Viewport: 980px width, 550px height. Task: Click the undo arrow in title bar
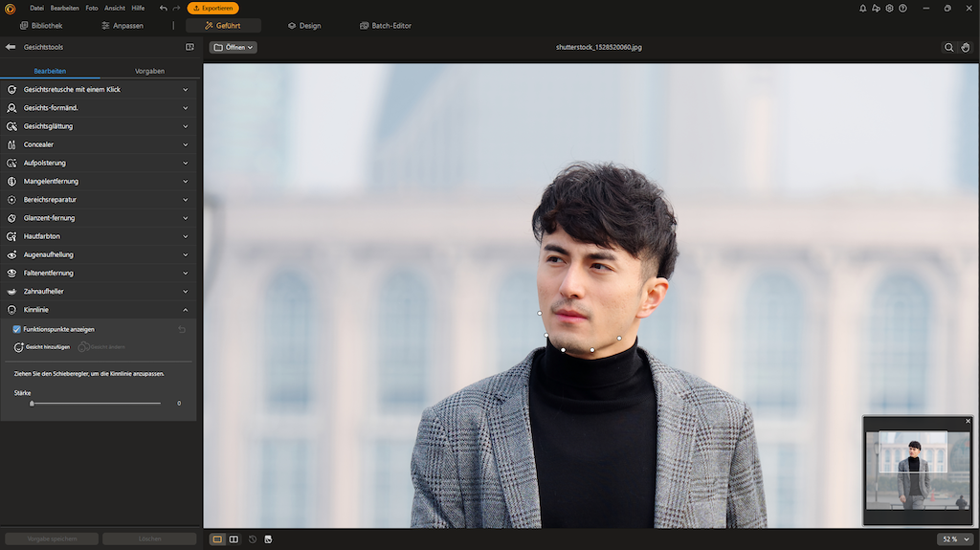coord(163,8)
